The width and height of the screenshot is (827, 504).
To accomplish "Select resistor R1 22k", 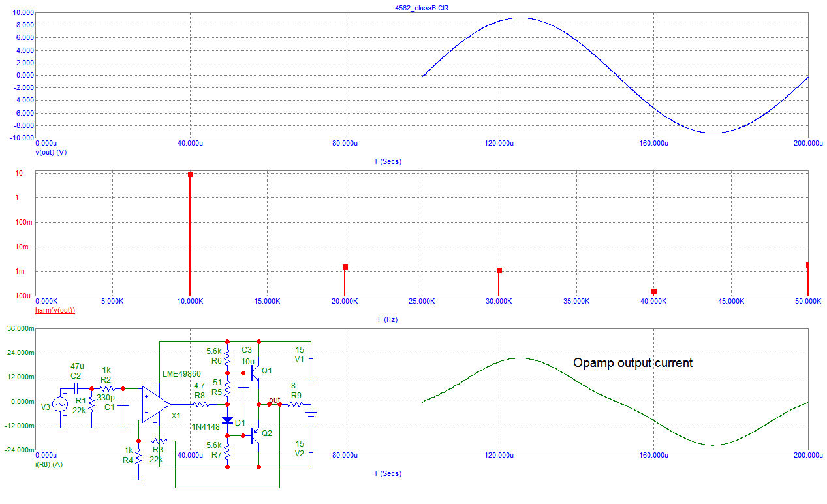I will [x=91, y=405].
